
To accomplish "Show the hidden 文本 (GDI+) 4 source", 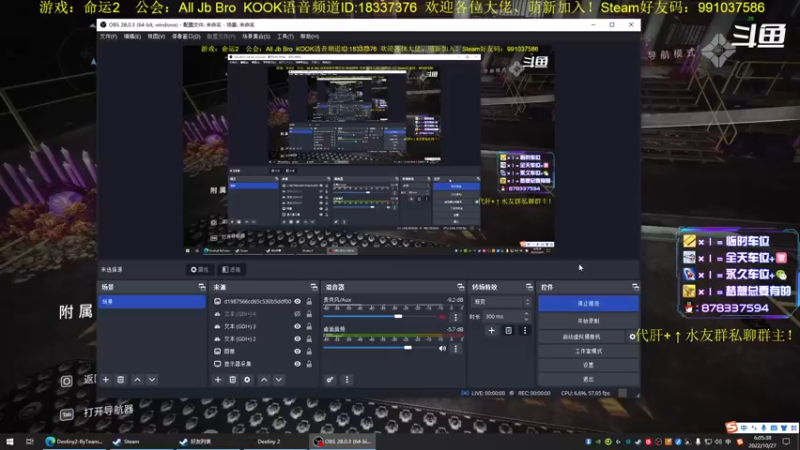I will tap(297, 314).
